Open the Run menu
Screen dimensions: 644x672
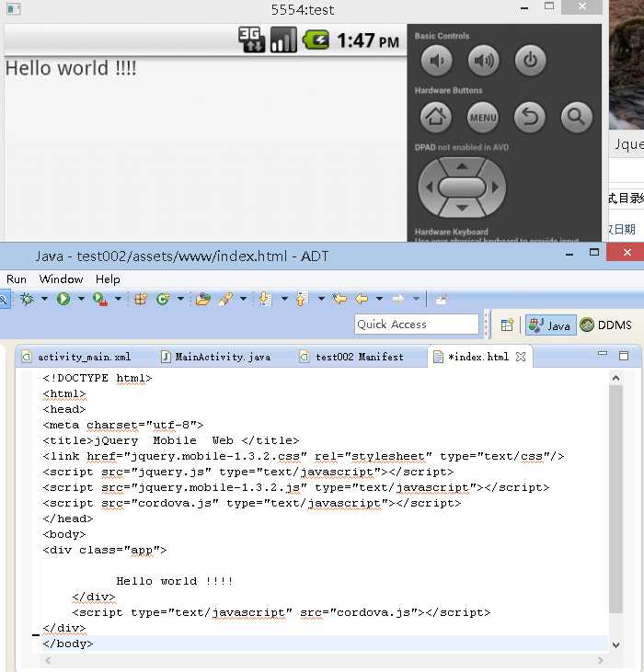coord(17,279)
